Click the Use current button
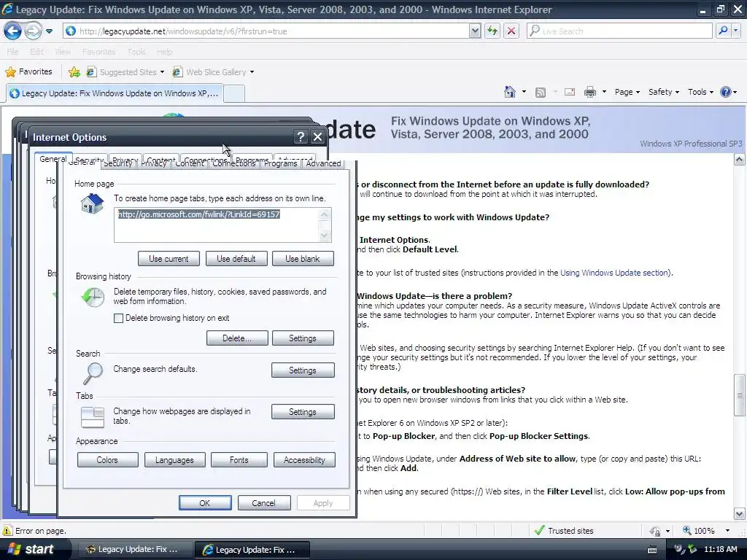The image size is (747, 560). pyautogui.click(x=169, y=259)
